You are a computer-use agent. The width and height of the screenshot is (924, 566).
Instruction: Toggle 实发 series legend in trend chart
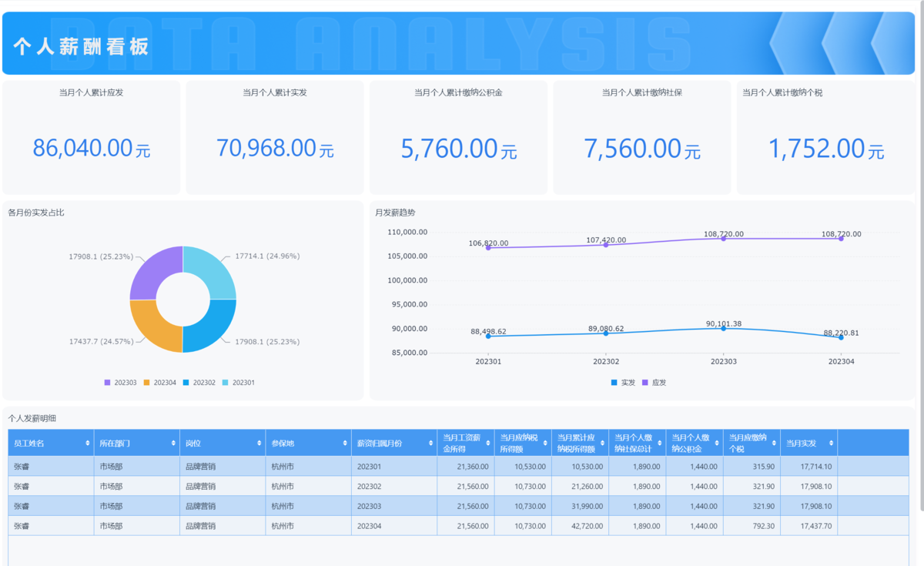coord(623,383)
